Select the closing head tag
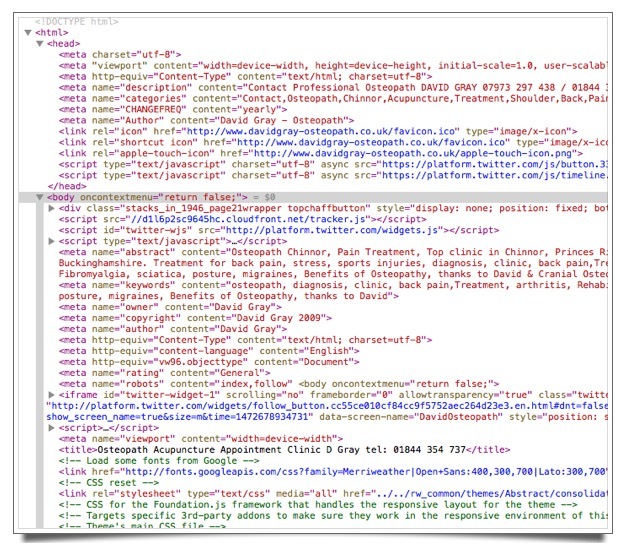 pyautogui.click(x=67, y=186)
